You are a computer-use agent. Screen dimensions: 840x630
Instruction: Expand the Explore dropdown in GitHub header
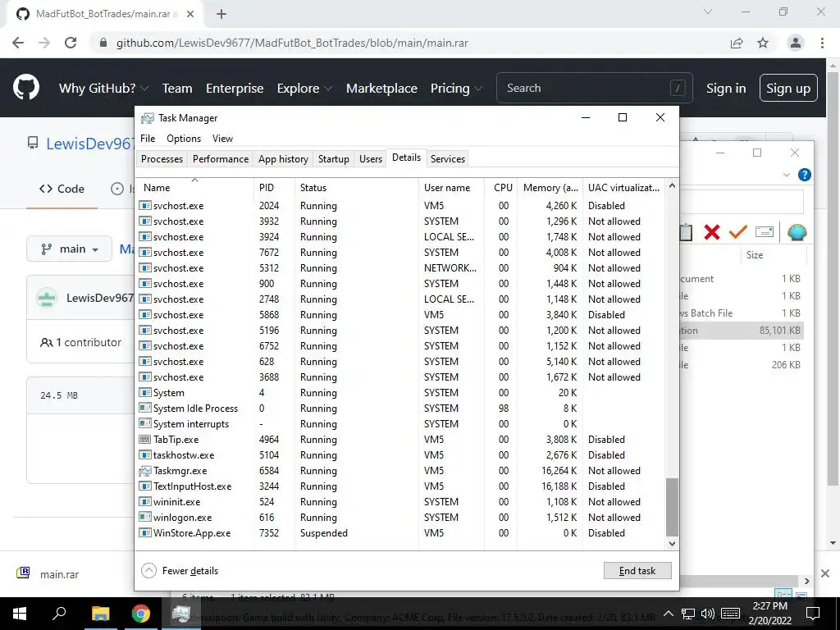point(304,89)
